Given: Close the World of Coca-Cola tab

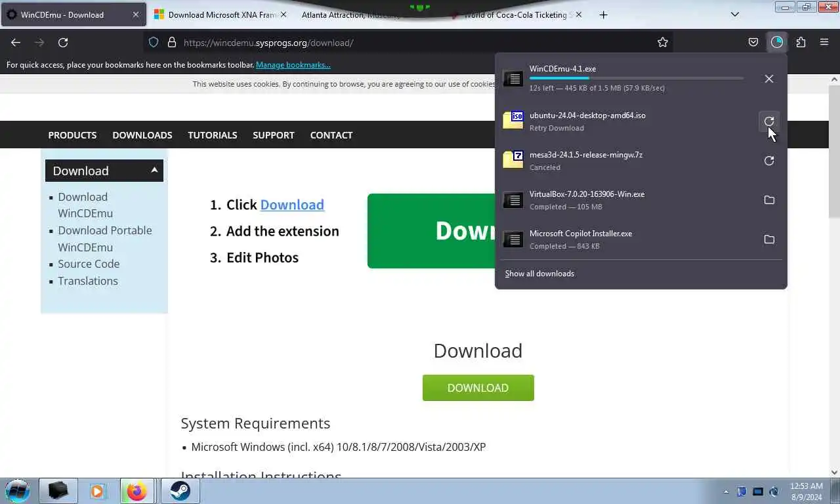Looking at the screenshot, I should pyautogui.click(x=579, y=14).
